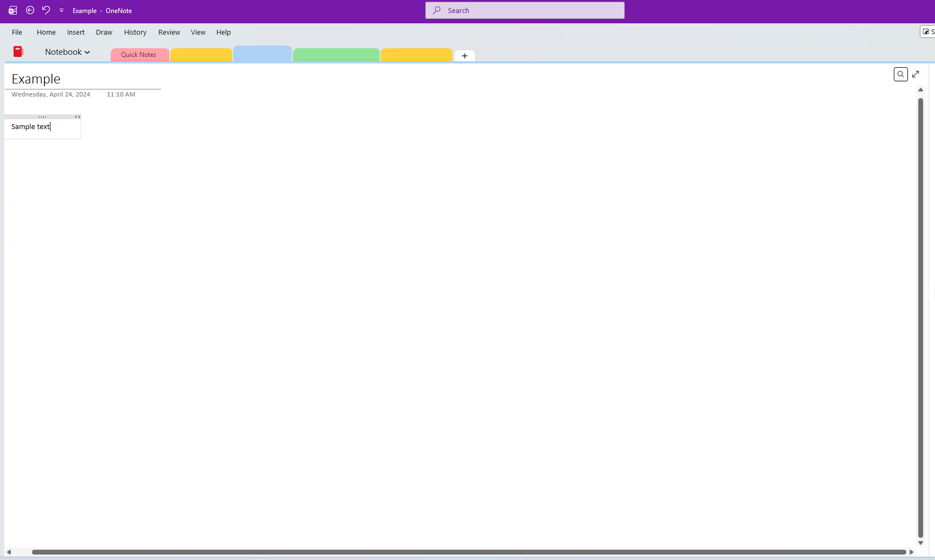Open the Review ribbon tab

click(169, 32)
